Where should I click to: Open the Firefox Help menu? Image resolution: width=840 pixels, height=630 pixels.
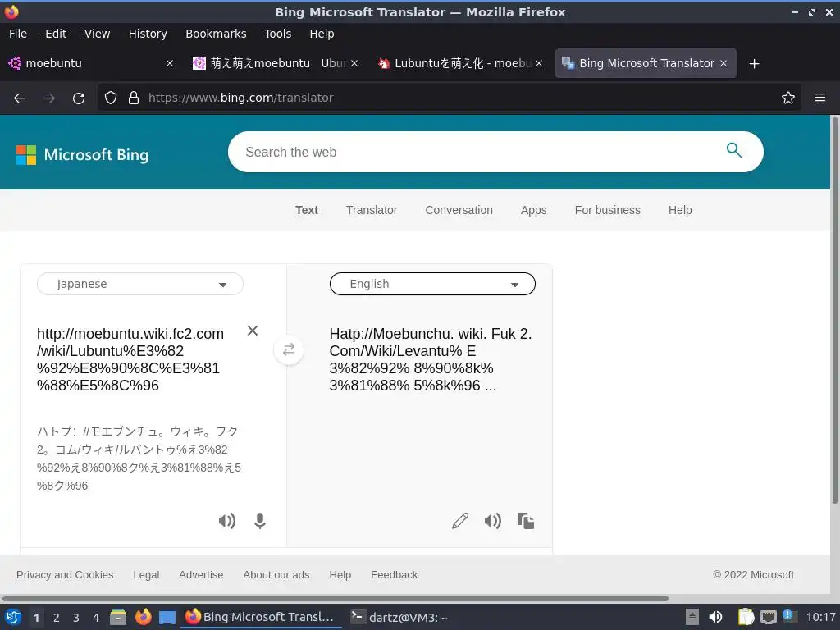[322, 34]
